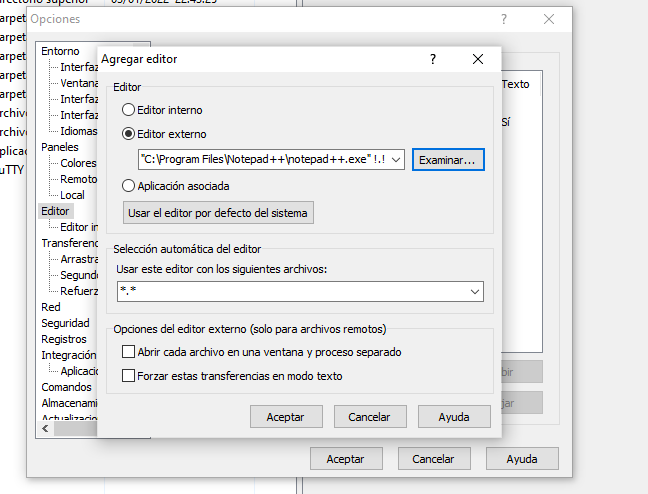Choose the Aplicación asociada option
Viewport: 648px width, 494px height.
click(128, 186)
